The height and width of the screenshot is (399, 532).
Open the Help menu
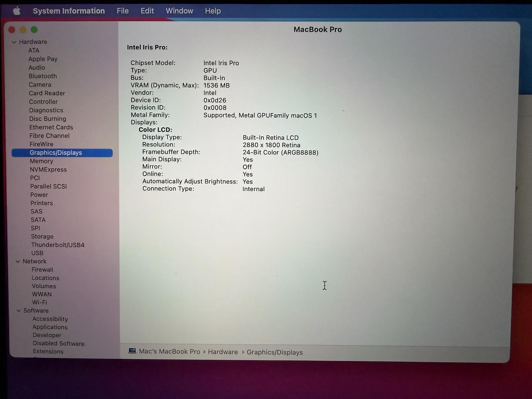tap(213, 11)
